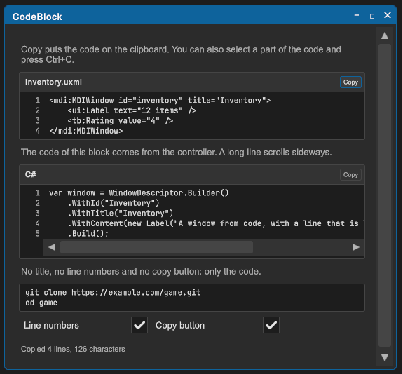Click the .WithId("Inventory") line

(113, 203)
